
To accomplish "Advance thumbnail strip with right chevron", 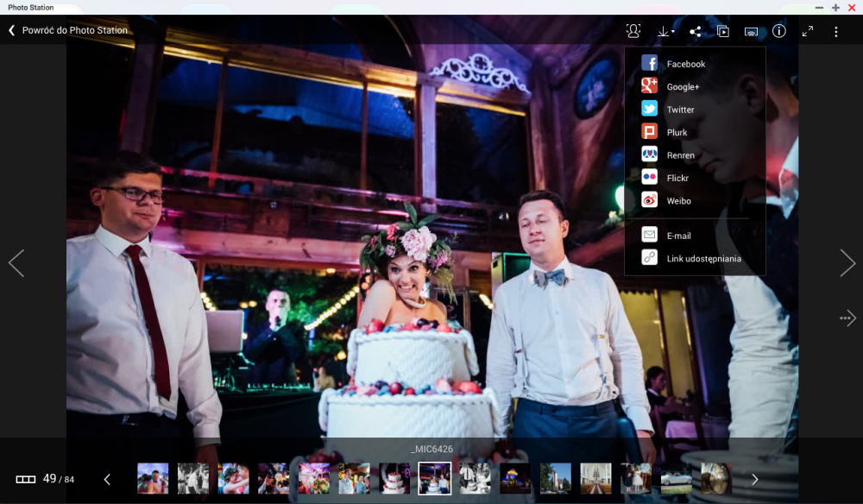I will click(754, 480).
